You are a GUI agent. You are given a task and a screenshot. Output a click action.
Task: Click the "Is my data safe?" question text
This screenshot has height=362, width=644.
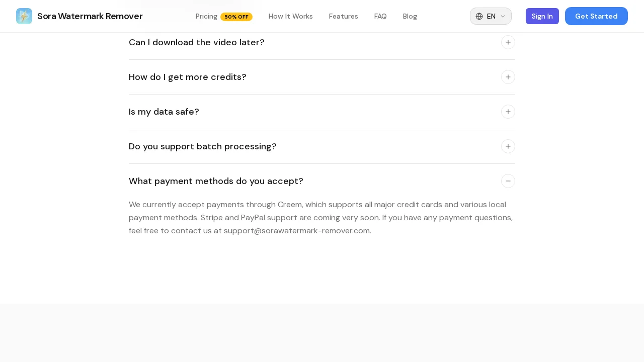point(164,112)
